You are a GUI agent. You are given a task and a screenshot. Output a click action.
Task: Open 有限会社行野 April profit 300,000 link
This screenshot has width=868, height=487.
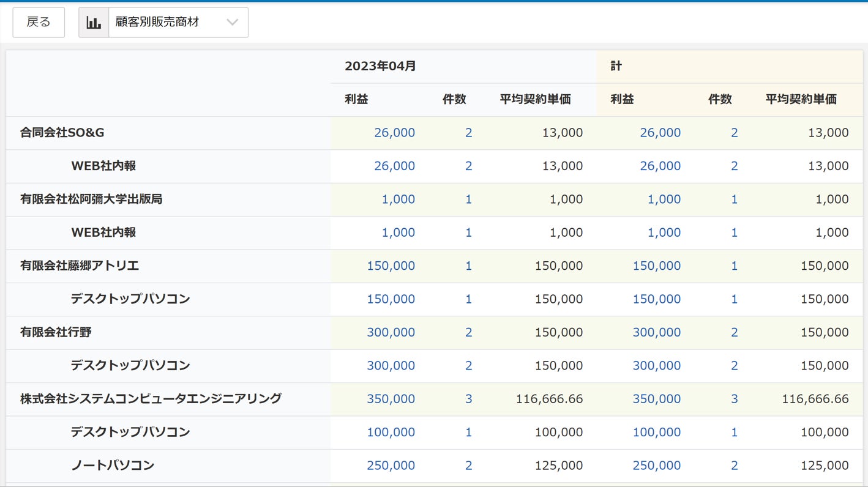(391, 332)
